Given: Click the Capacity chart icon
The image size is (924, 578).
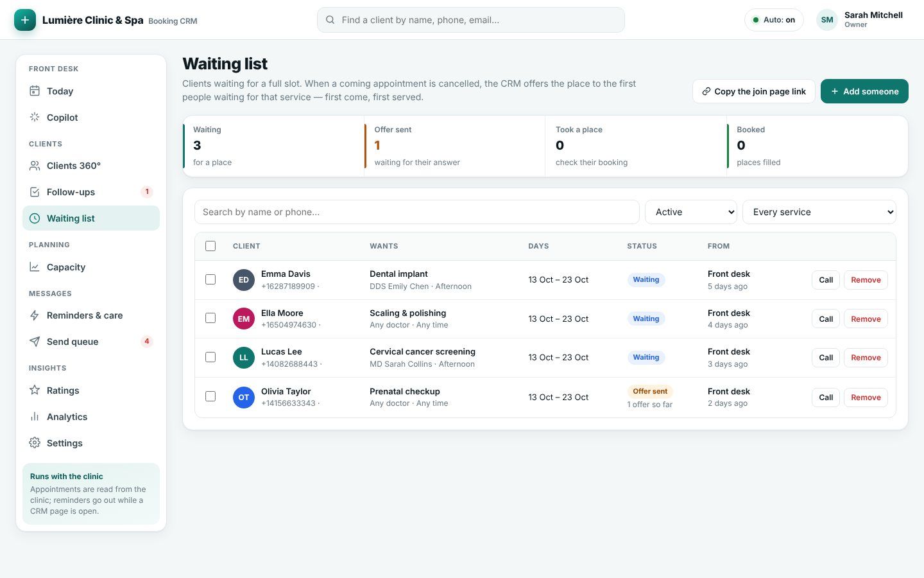Looking at the screenshot, I should pos(35,267).
